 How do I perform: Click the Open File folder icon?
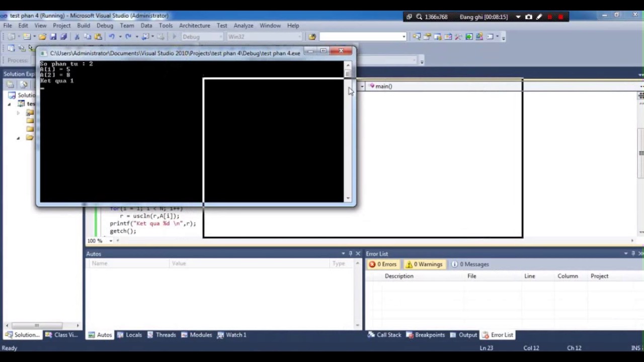pos(42,37)
